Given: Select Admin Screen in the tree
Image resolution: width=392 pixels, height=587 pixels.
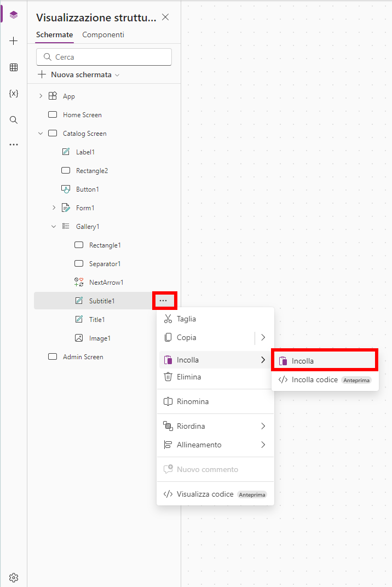Looking at the screenshot, I should pos(83,357).
